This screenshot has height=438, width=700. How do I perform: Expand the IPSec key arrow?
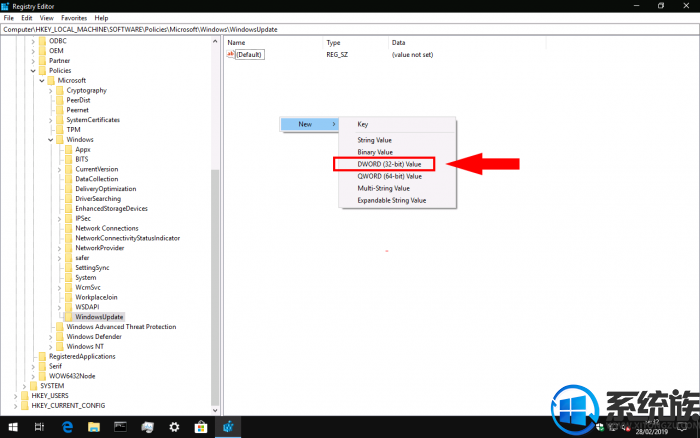pos(59,218)
